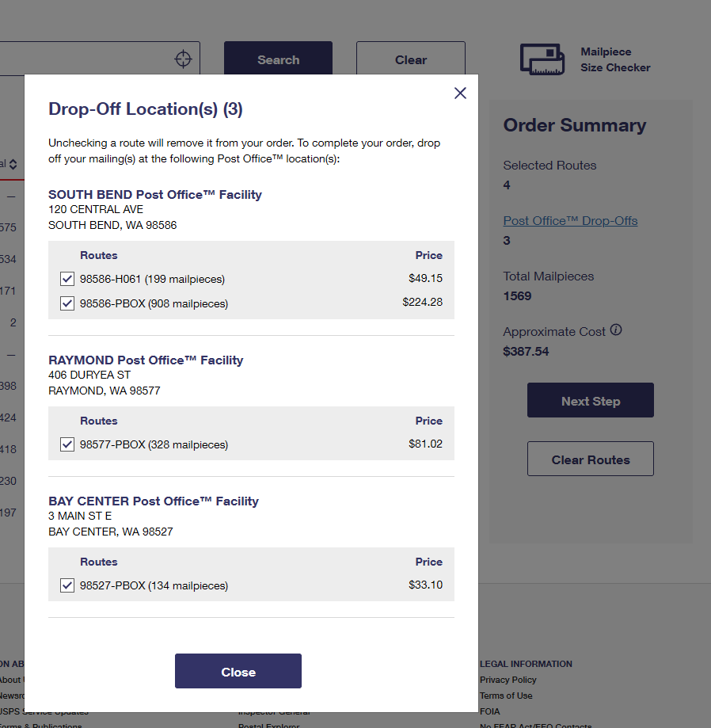
Task: Open the FOIA footer link
Action: point(489,711)
